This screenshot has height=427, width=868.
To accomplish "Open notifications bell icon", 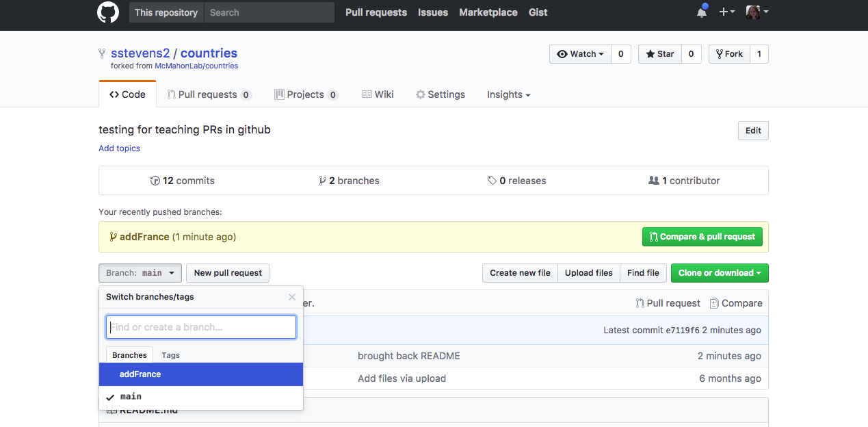I will pos(702,12).
